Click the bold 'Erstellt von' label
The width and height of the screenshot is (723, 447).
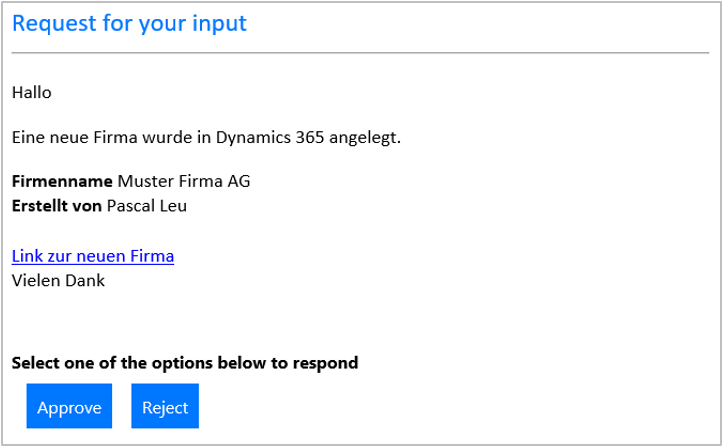56,206
